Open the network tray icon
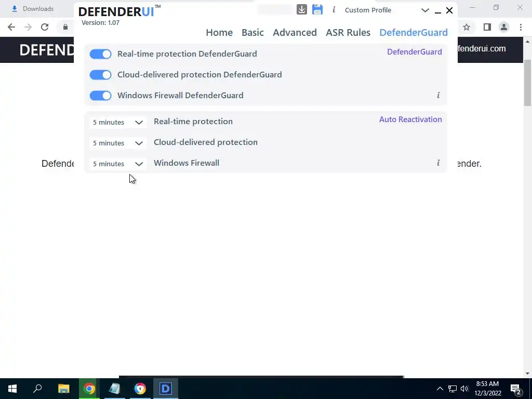This screenshot has height=399, width=532. [x=453, y=389]
